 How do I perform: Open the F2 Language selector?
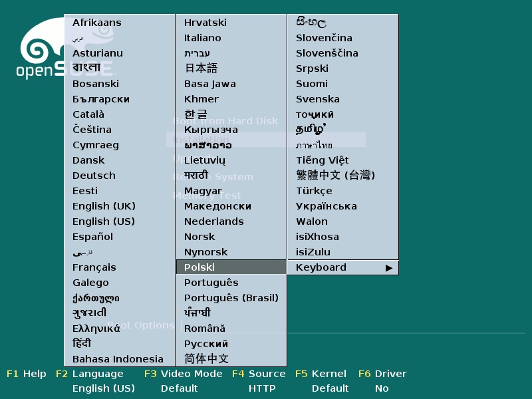[x=90, y=374]
